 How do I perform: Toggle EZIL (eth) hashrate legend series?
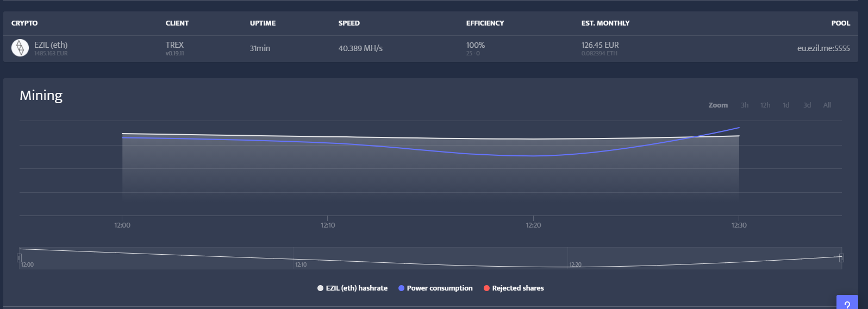coord(352,288)
